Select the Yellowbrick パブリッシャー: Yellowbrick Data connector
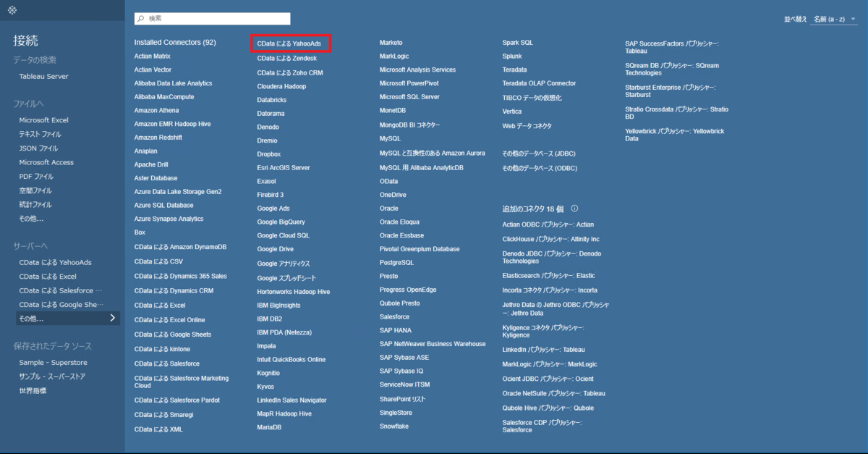This screenshot has height=454, width=868. coord(675,135)
